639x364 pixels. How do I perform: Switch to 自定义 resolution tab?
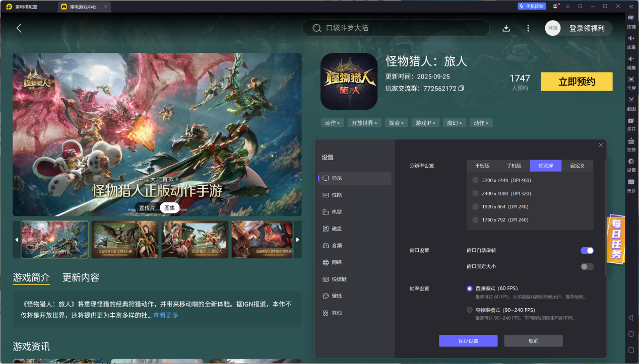[x=578, y=166]
